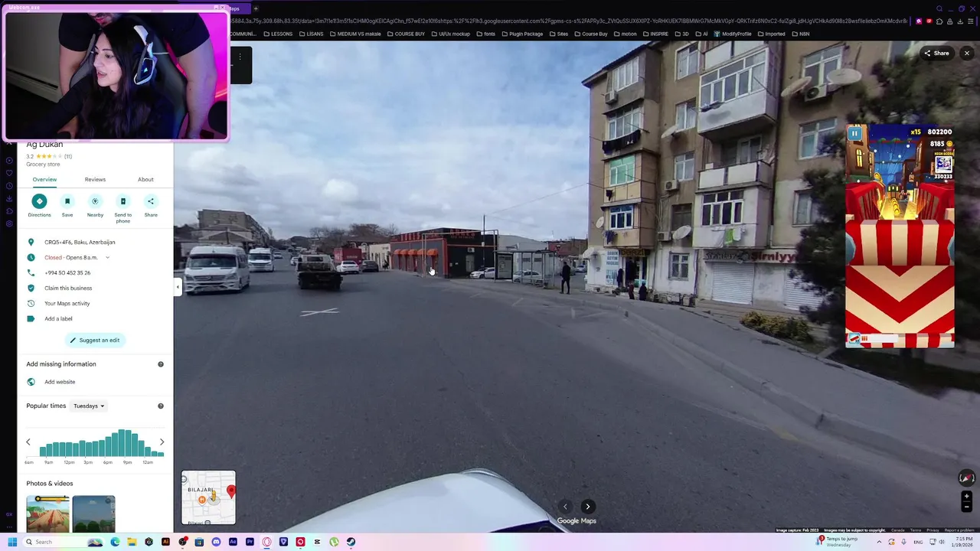The height and width of the screenshot is (551, 980).
Task: Open Adobe Illustrator from the taskbar
Action: 165,542
